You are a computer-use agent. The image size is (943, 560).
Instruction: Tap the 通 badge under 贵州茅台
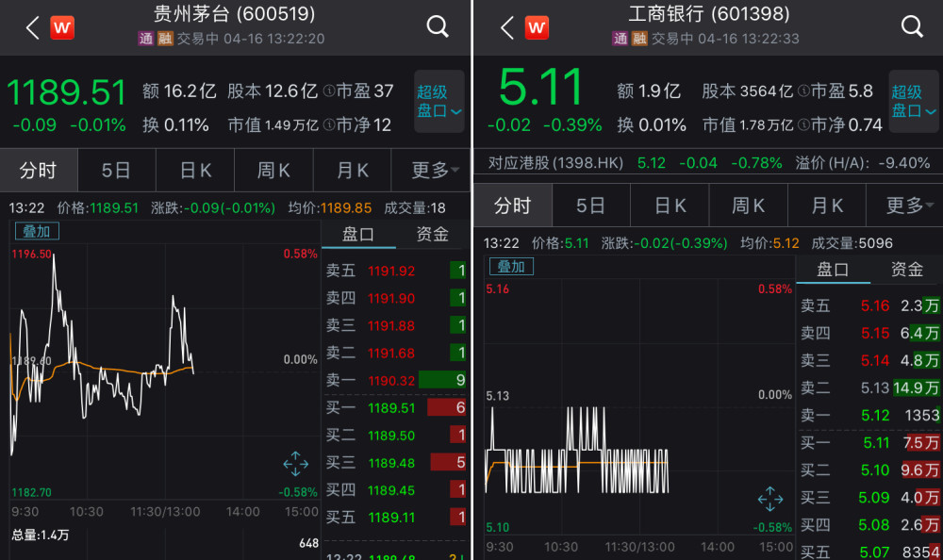145,39
